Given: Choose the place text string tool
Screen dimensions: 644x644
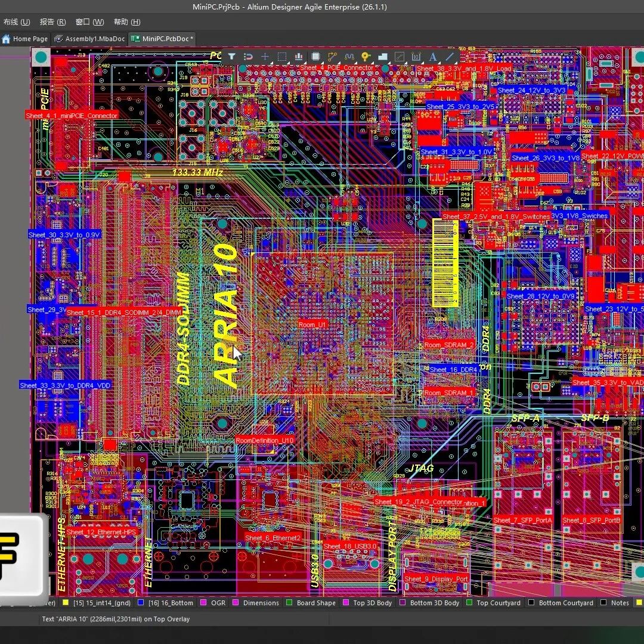Looking at the screenshot, I should pos(432,57).
